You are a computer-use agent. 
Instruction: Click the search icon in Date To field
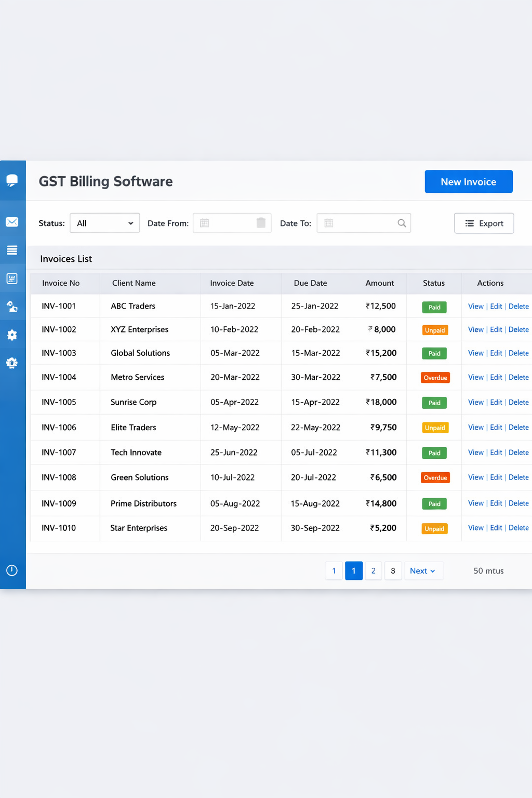(401, 223)
